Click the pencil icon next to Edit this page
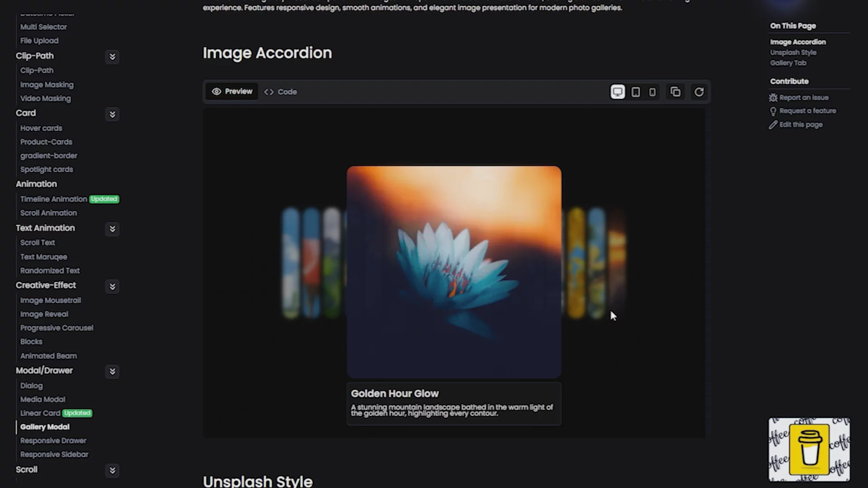The image size is (868, 488). (x=773, y=125)
